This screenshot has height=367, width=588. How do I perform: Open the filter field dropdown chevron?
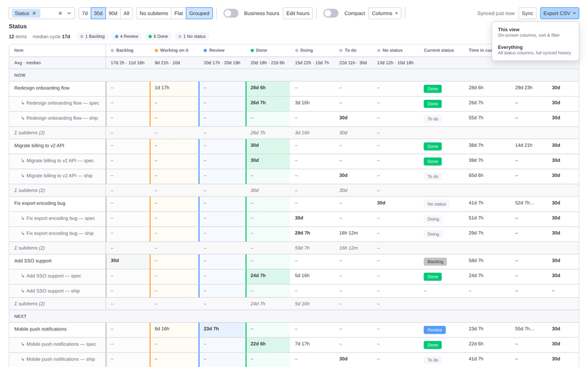coord(69,13)
